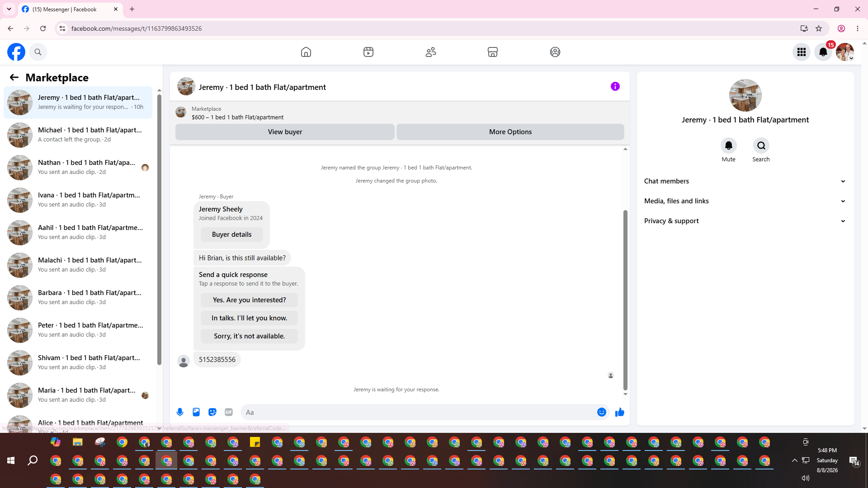Screen dimensions: 868x488
Task: Bookmark this page with the star
Action: (x=819, y=28)
